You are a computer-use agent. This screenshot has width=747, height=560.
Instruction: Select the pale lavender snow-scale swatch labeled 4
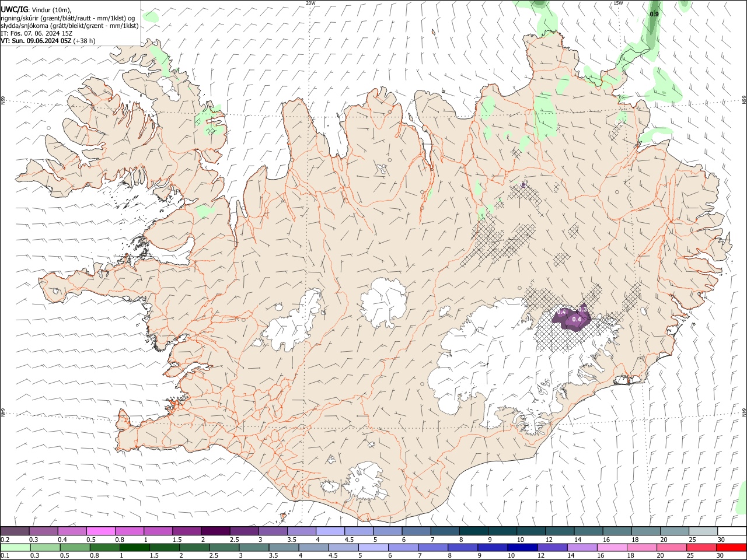(x=330, y=531)
